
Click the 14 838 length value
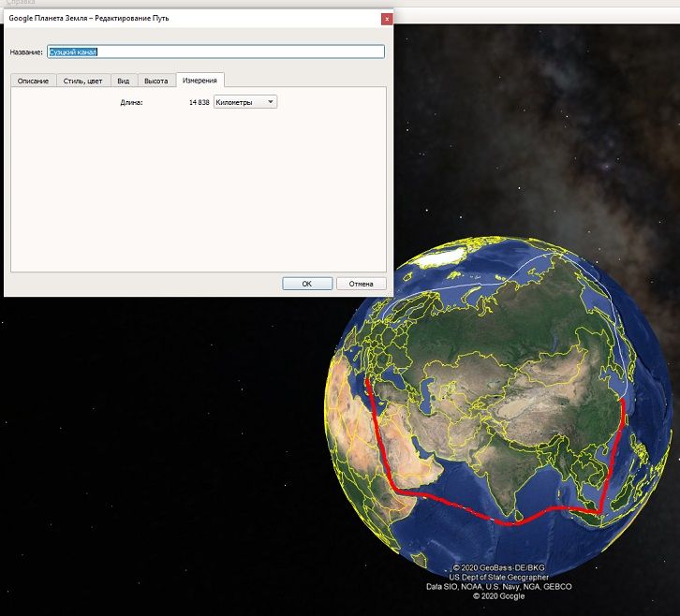click(x=200, y=102)
